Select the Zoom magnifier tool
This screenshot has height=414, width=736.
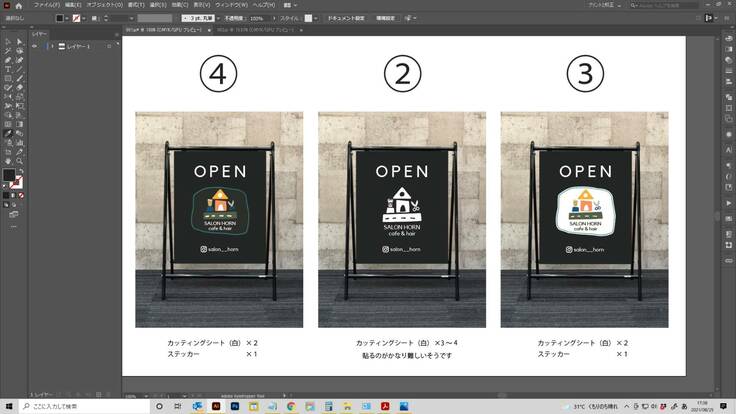[20, 160]
